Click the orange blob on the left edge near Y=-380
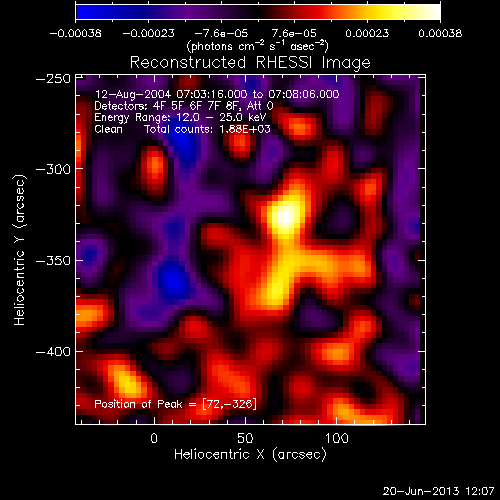The width and height of the screenshot is (500, 500). pyautogui.click(x=89, y=313)
